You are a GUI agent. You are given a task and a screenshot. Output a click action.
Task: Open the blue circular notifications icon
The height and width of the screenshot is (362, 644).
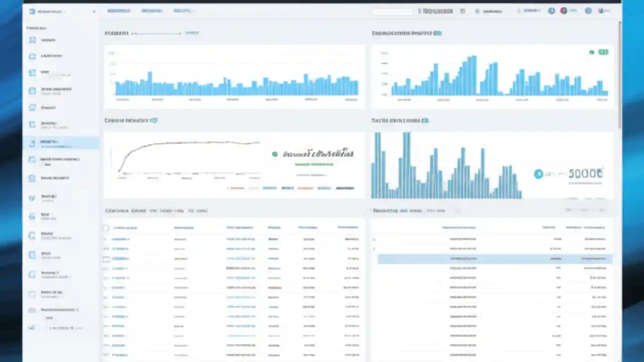[x=551, y=11]
